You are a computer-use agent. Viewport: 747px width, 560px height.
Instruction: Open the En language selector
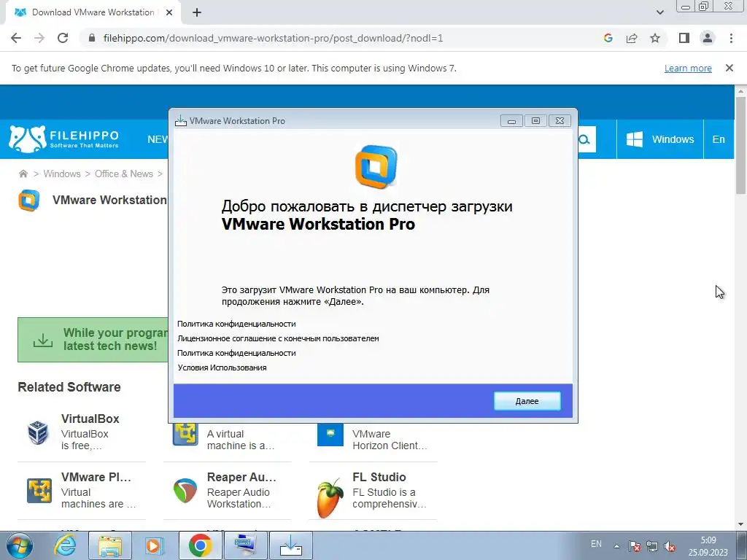click(x=719, y=139)
